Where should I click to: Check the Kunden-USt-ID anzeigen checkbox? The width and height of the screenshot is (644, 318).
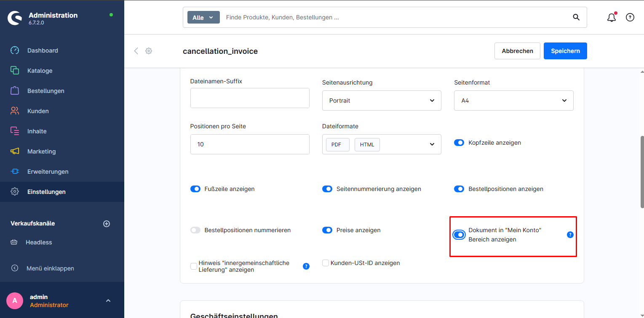pyautogui.click(x=326, y=263)
